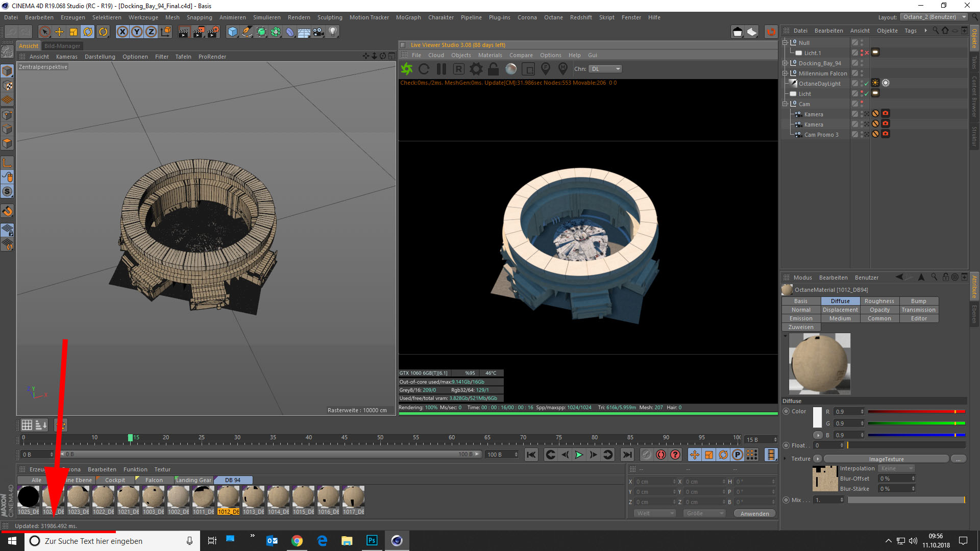
Task: Toggle visibility dots for OctaneDayLight object
Action: (862, 83)
